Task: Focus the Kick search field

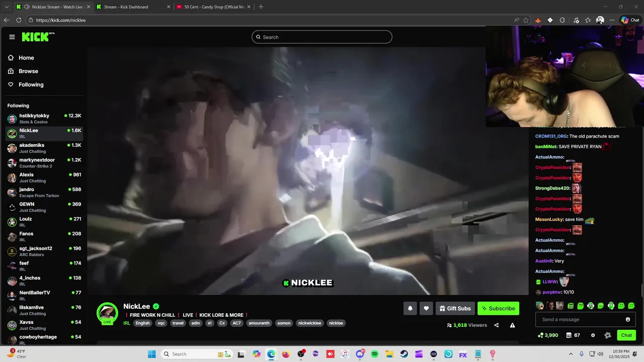Action: click(x=322, y=37)
